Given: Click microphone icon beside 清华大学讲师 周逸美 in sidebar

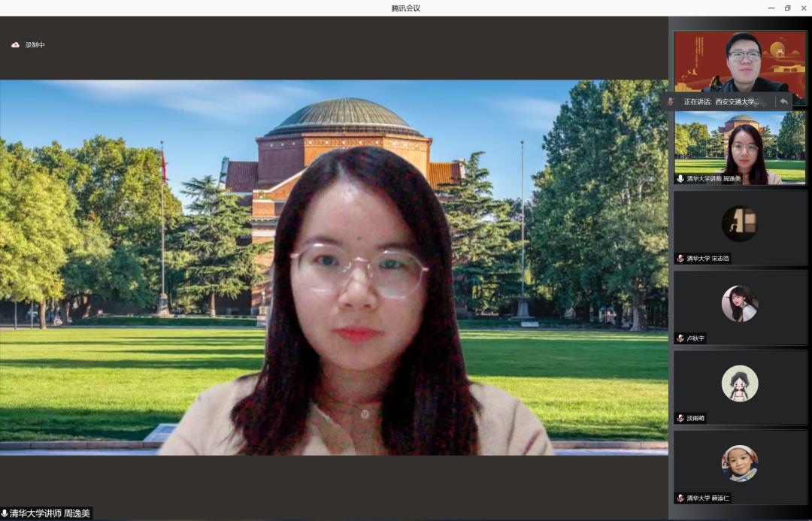Looking at the screenshot, I should (x=680, y=179).
